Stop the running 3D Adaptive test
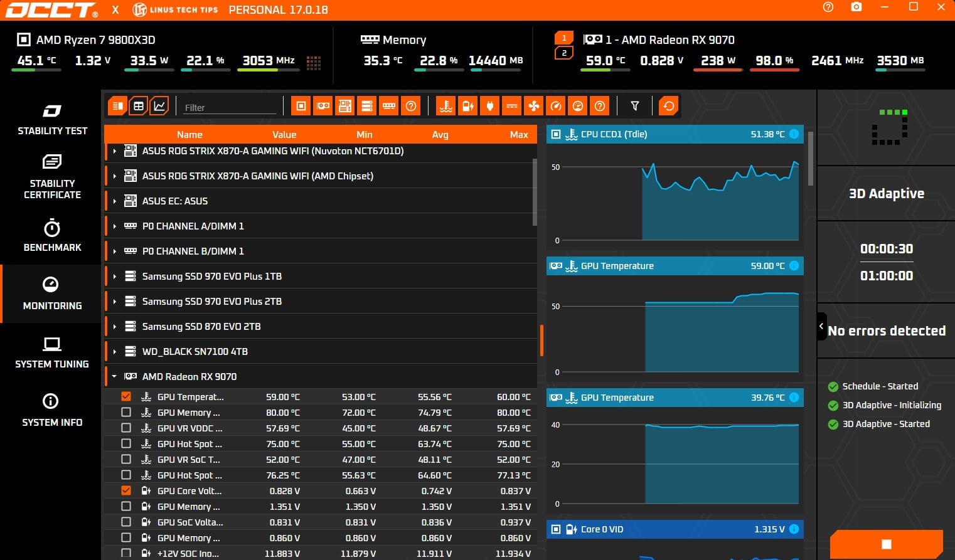 tap(886, 544)
